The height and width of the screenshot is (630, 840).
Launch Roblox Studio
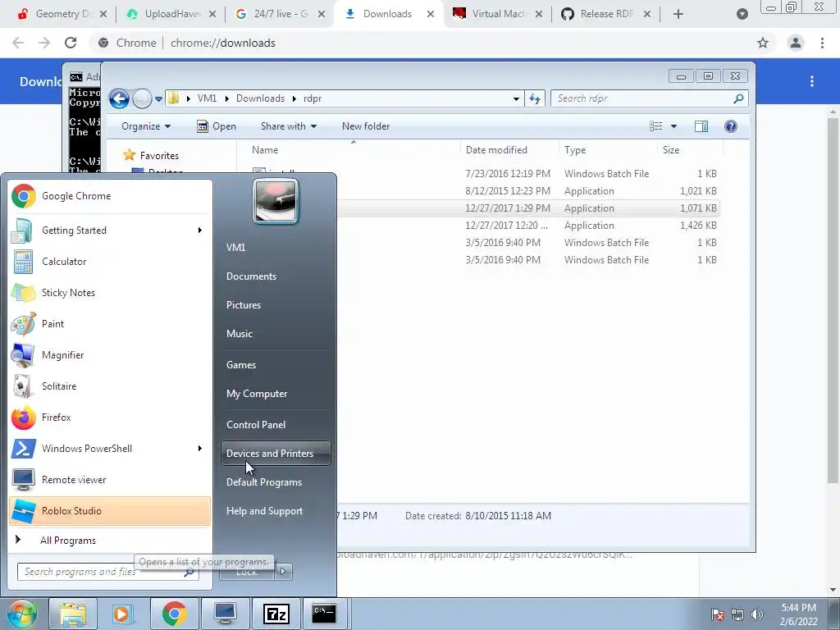point(110,510)
